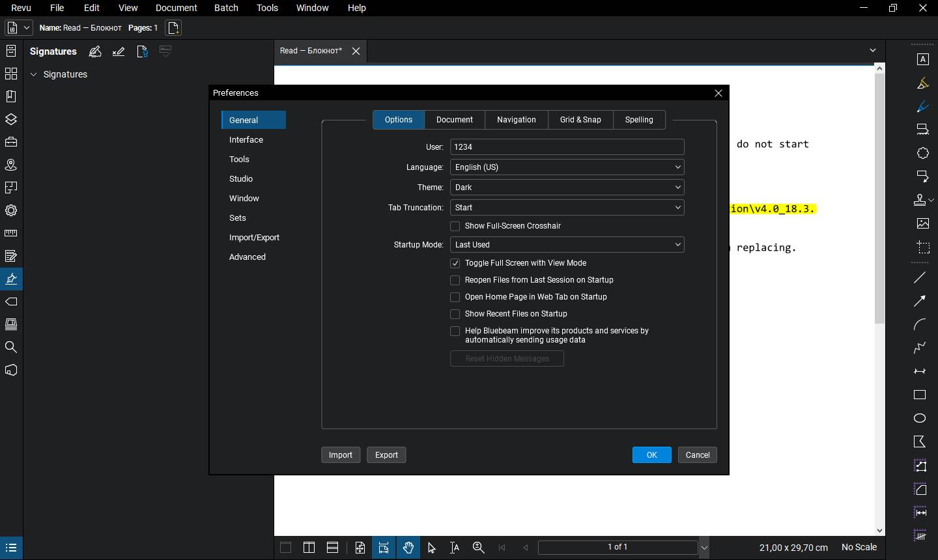The height and width of the screenshot is (560, 938).
Task: Select the Stamp tool
Action: [920, 200]
